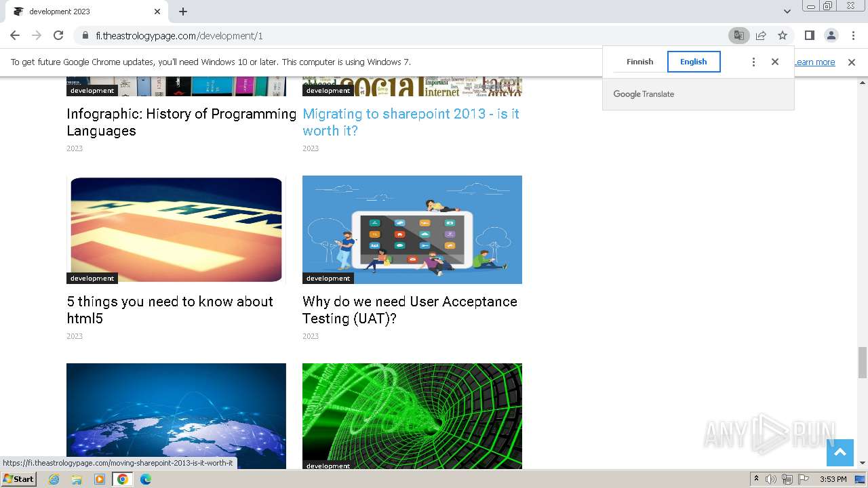This screenshot has height=488, width=868.
Task: Click the address bar URL field
Action: tap(407, 35)
